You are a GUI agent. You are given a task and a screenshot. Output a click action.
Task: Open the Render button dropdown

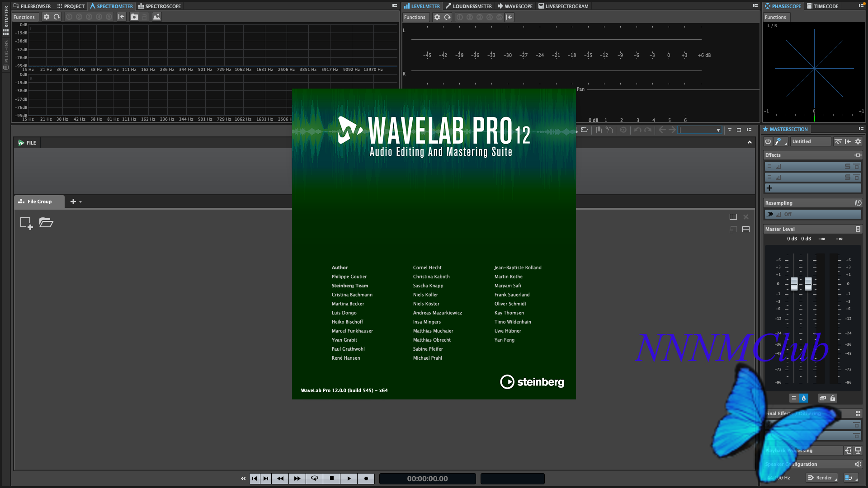click(x=835, y=479)
